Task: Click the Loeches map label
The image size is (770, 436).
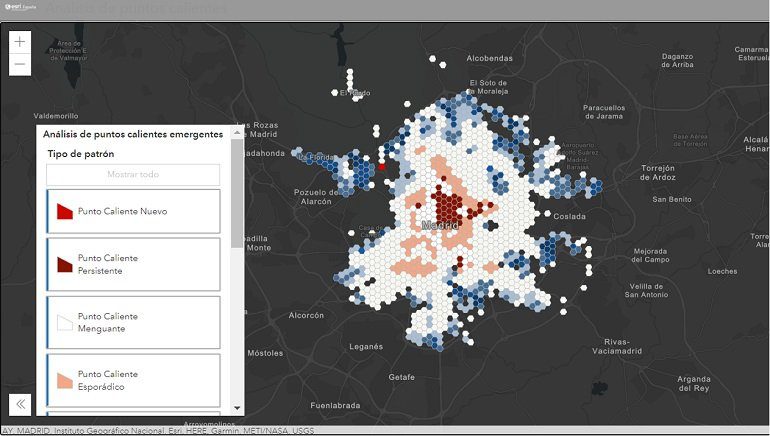Action: (x=722, y=271)
